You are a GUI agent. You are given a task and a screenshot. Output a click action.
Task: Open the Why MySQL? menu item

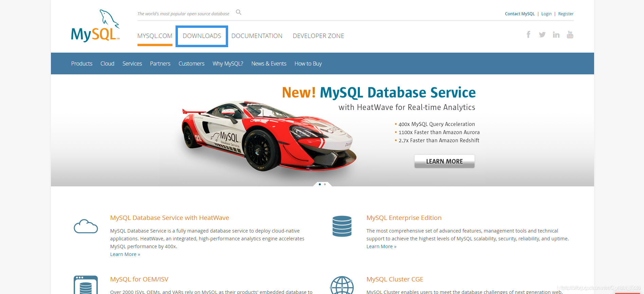[x=228, y=63]
